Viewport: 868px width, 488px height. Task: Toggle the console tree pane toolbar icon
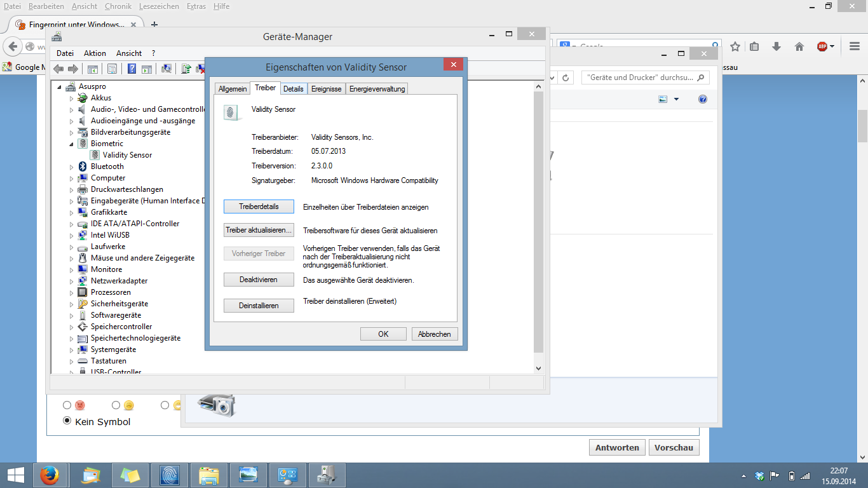pyautogui.click(x=92, y=69)
